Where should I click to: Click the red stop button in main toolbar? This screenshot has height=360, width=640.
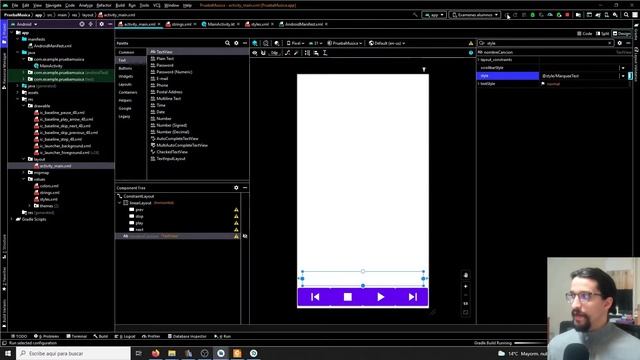pos(567,15)
